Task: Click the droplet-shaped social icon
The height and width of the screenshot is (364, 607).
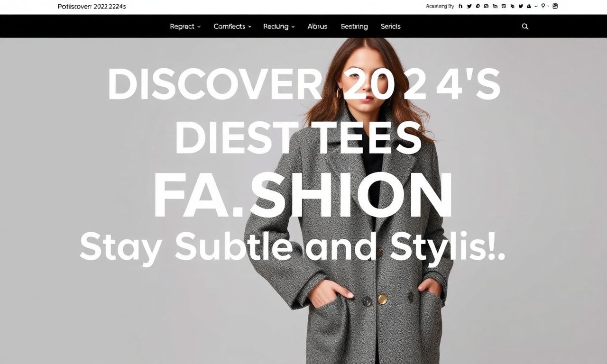Action: (478, 6)
